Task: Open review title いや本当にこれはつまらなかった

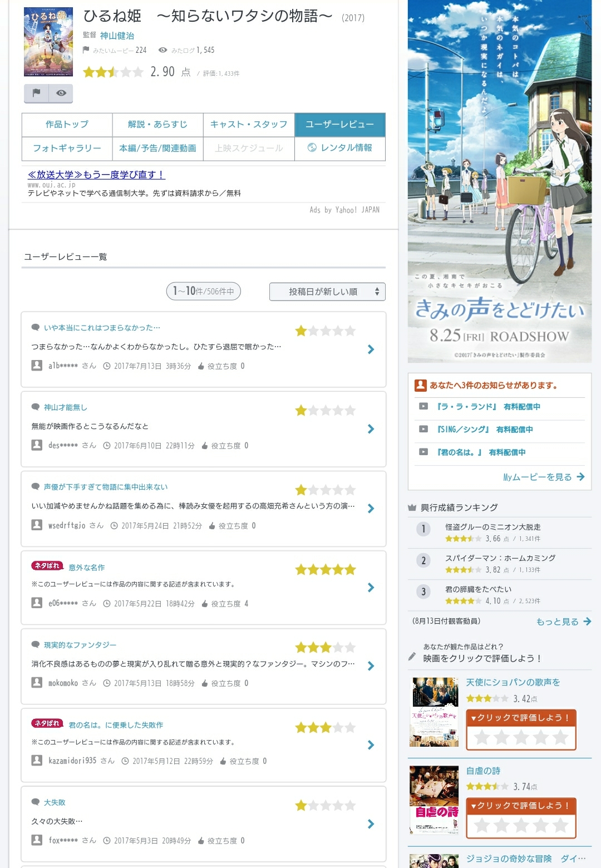Action: [x=102, y=328]
